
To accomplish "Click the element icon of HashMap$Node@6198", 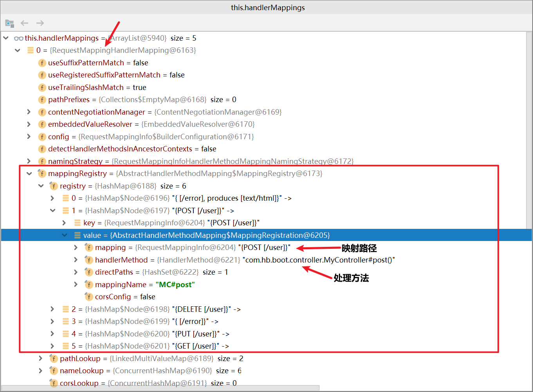I will 66,309.
